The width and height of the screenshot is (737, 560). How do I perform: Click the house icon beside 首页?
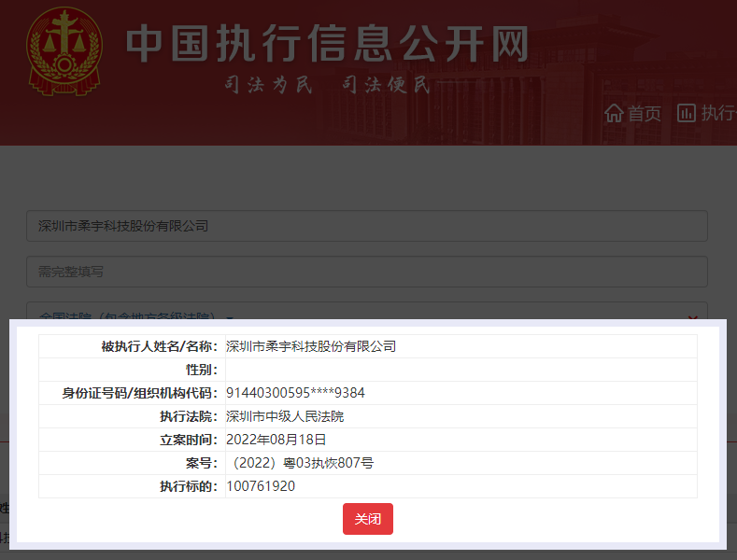pos(614,113)
